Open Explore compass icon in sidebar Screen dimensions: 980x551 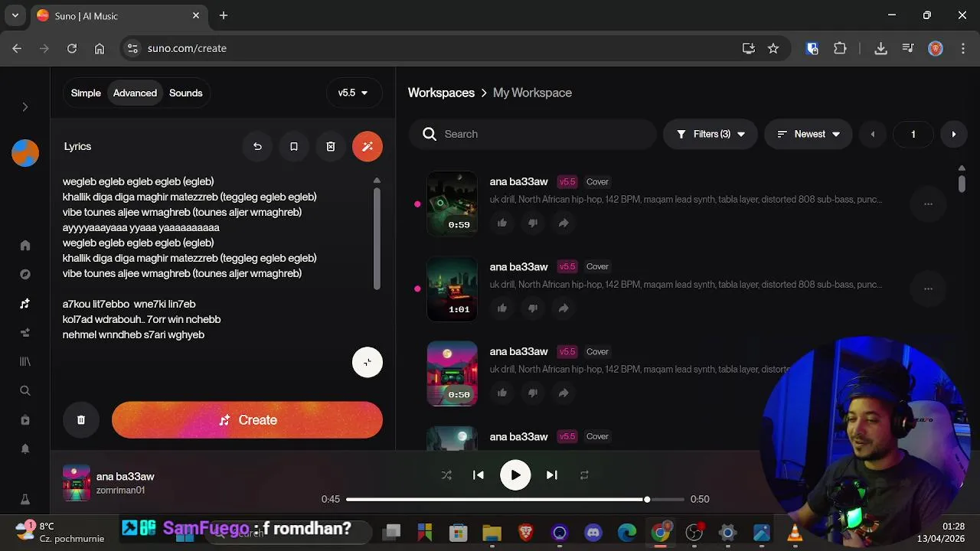click(25, 275)
